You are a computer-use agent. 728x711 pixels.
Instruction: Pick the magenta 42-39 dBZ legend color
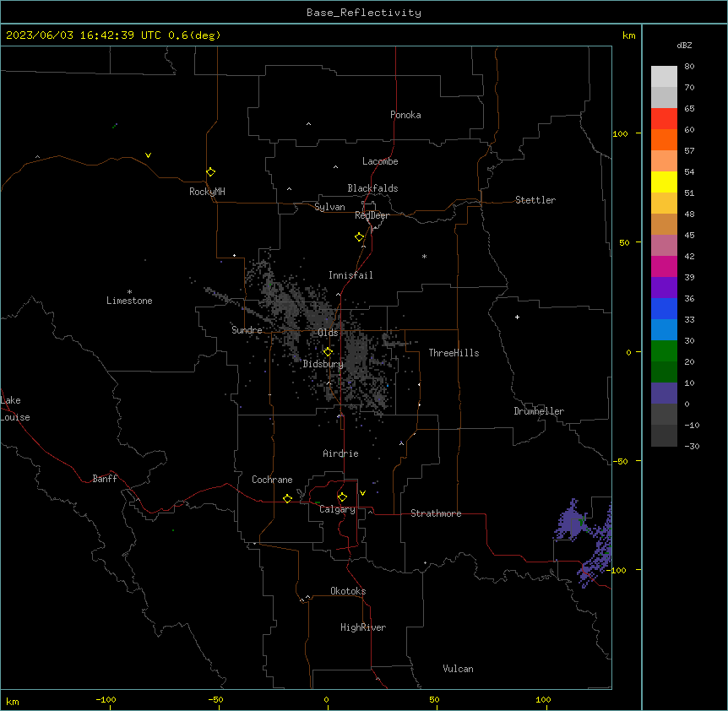pos(664,266)
